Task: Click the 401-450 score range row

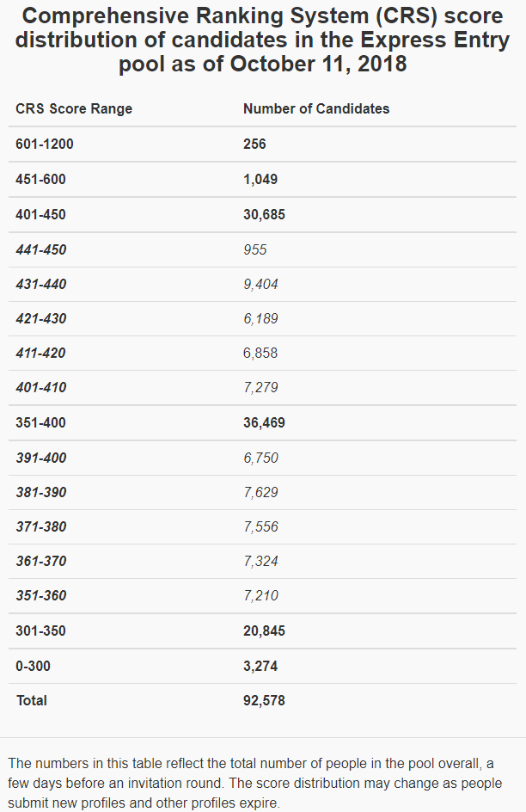Action: pos(40,215)
